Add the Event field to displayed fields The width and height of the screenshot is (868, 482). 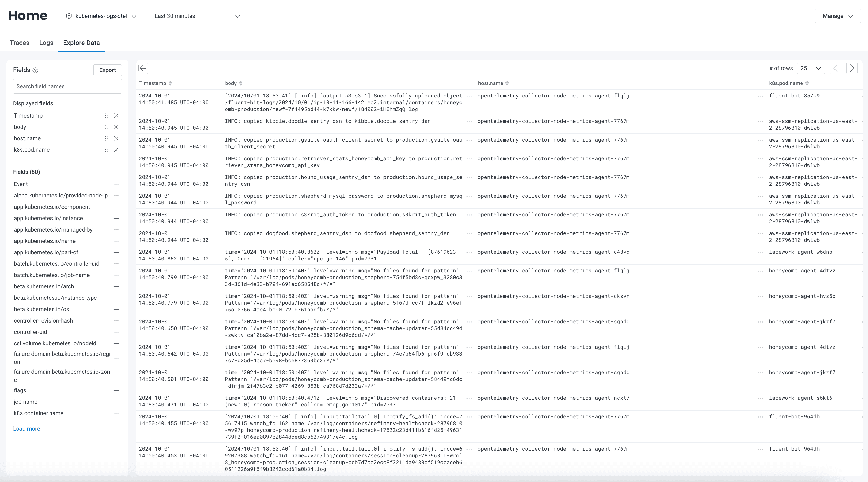coord(116,184)
